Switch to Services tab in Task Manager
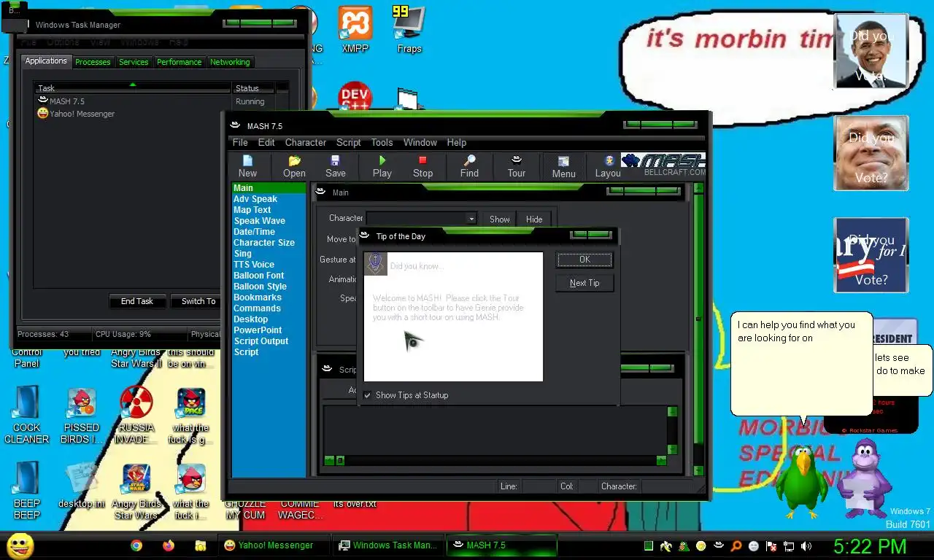Viewport: 934px width, 560px height. tap(134, 62)
